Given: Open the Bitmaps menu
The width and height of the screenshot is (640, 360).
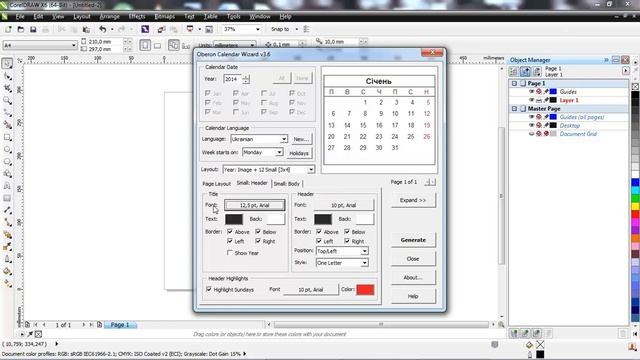Looking at the screenshot, I should pos(164,17).
